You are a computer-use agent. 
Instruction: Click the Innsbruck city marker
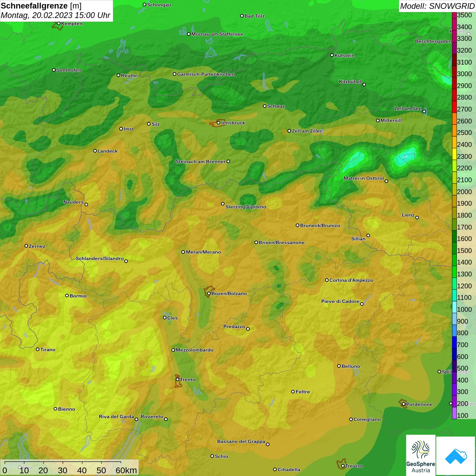pyautogui.click(x=219, y=123)
